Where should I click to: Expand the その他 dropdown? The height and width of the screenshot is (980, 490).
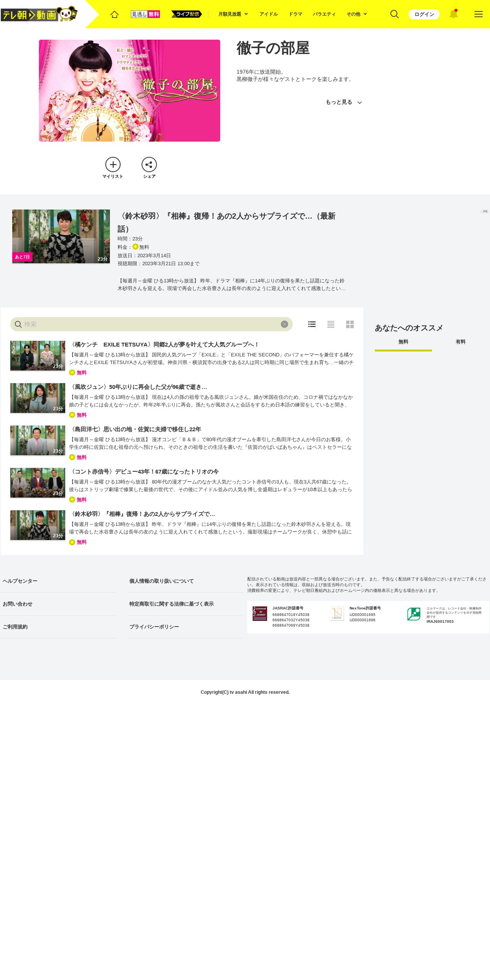pyautogui.click(x=357, y=14)
